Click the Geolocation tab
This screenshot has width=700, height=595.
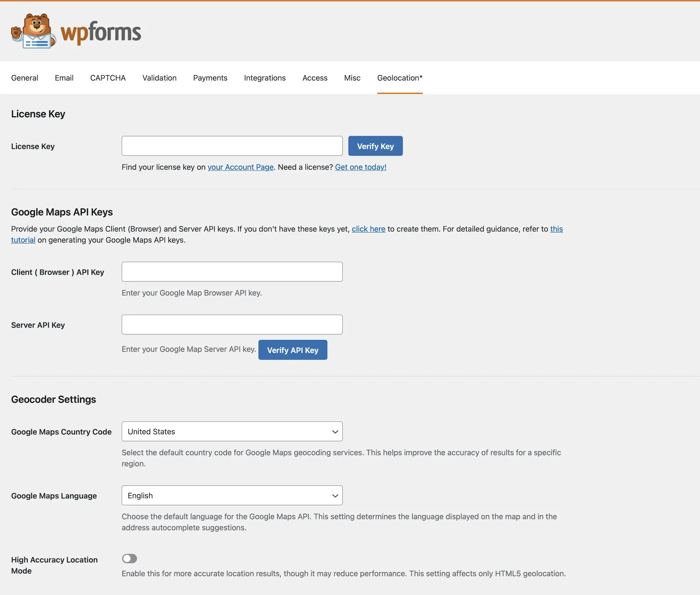[x=400, y=78]
